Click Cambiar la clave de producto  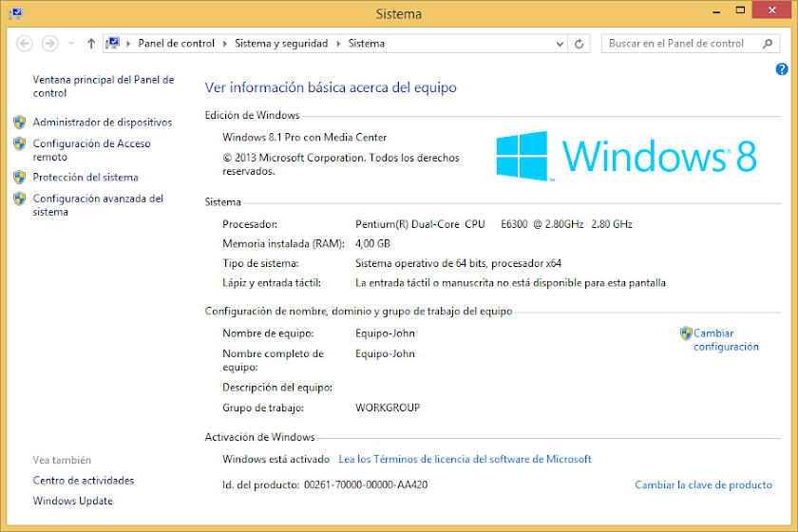coord(703,485)
